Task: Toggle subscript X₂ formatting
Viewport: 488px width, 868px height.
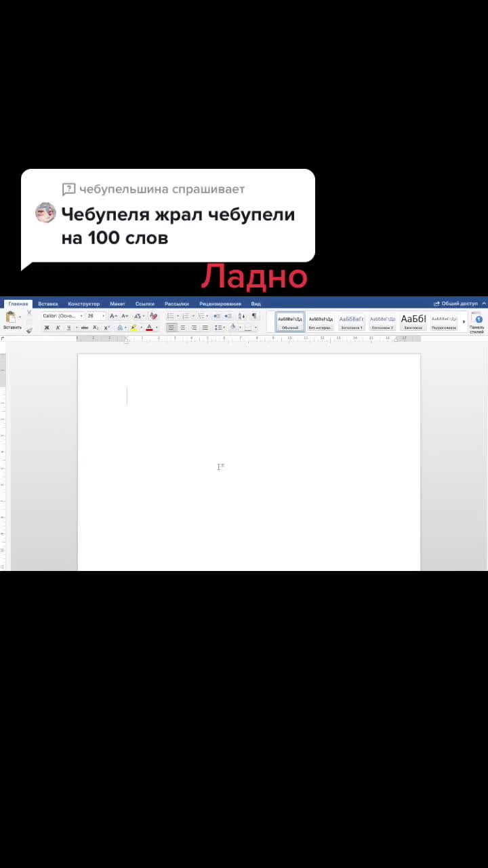Action: click(x=96, y=328)
